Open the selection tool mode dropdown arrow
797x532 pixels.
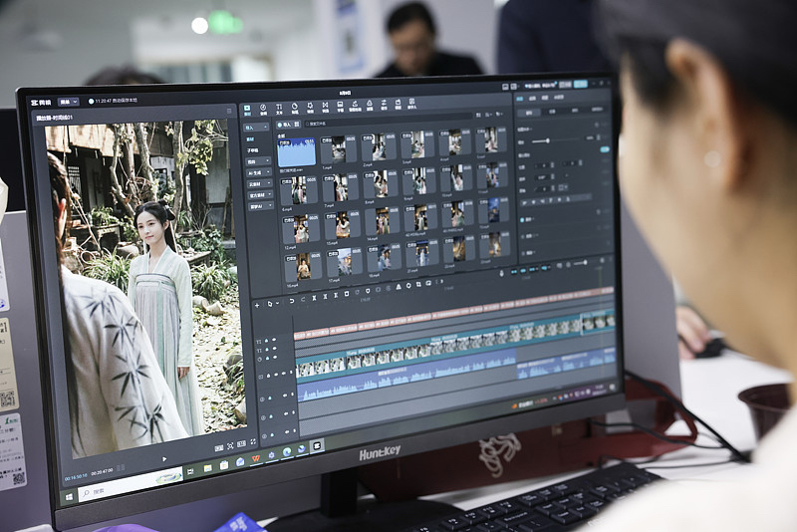(x=277, y=304)
